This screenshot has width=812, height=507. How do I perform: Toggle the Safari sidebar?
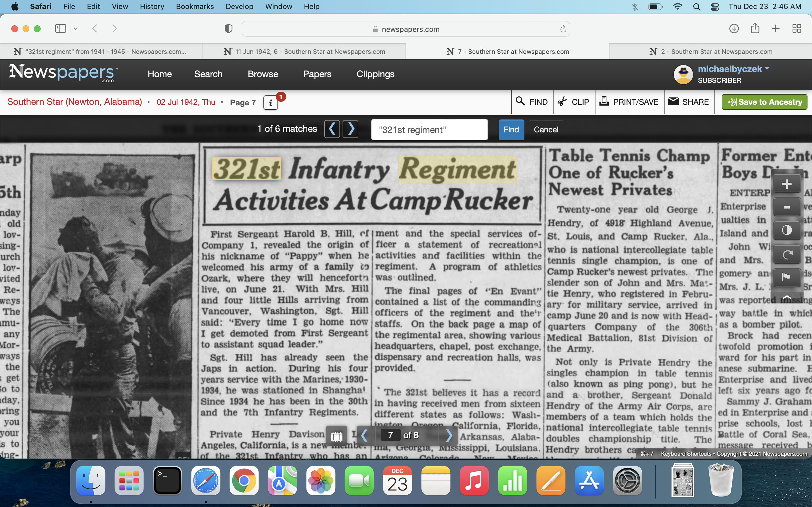[x=61, y=29]
